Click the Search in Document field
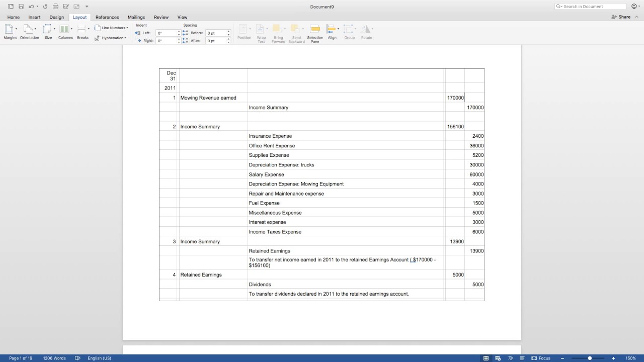This screenshot has height=362, width=644. (591, 7)
